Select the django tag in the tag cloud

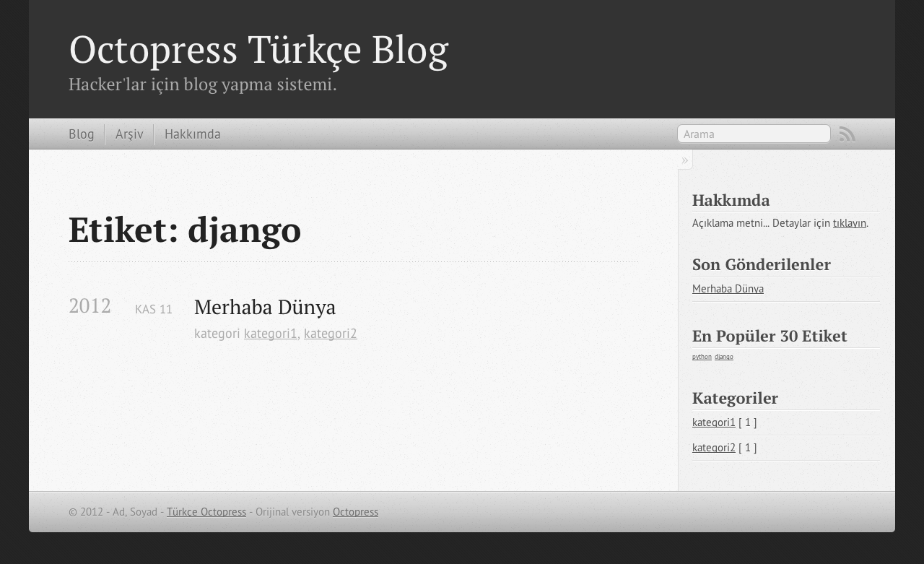click(724, 357)
